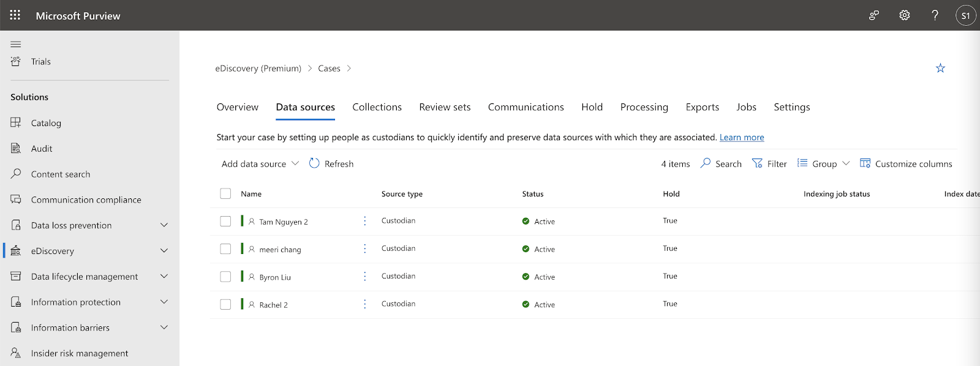This screenshot has width=980, height=366.
Task: Click the Customize columns icon
Action: [865, 163]
